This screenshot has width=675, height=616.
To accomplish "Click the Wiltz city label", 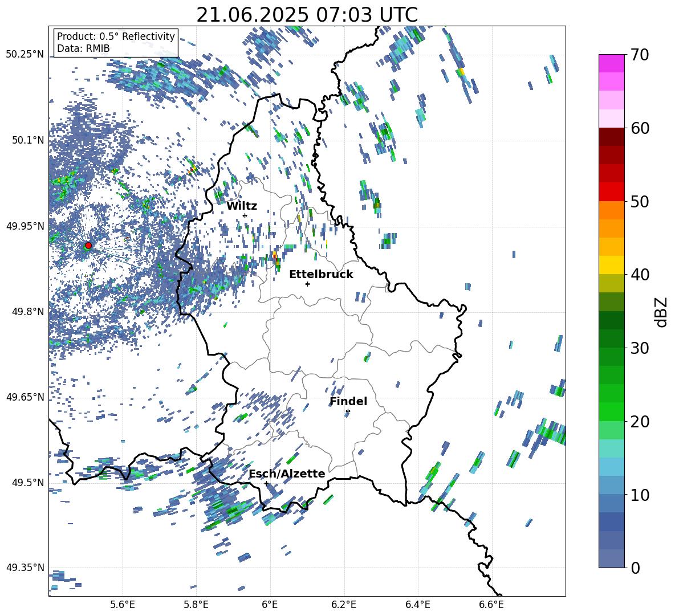I will (x=242, y=206).
